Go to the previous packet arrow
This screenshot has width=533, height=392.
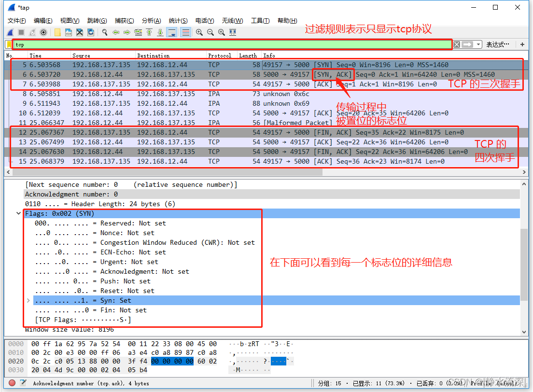[116, 32]
